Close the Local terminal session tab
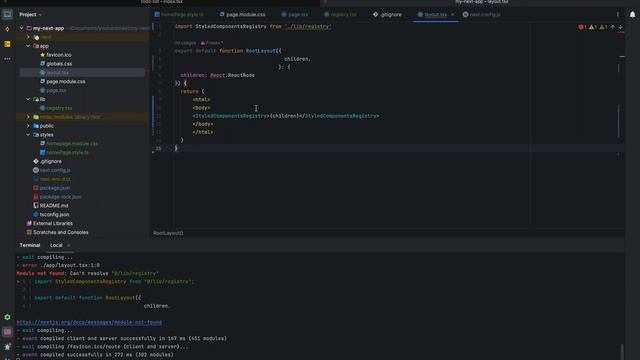 click(x=68, y=245)
